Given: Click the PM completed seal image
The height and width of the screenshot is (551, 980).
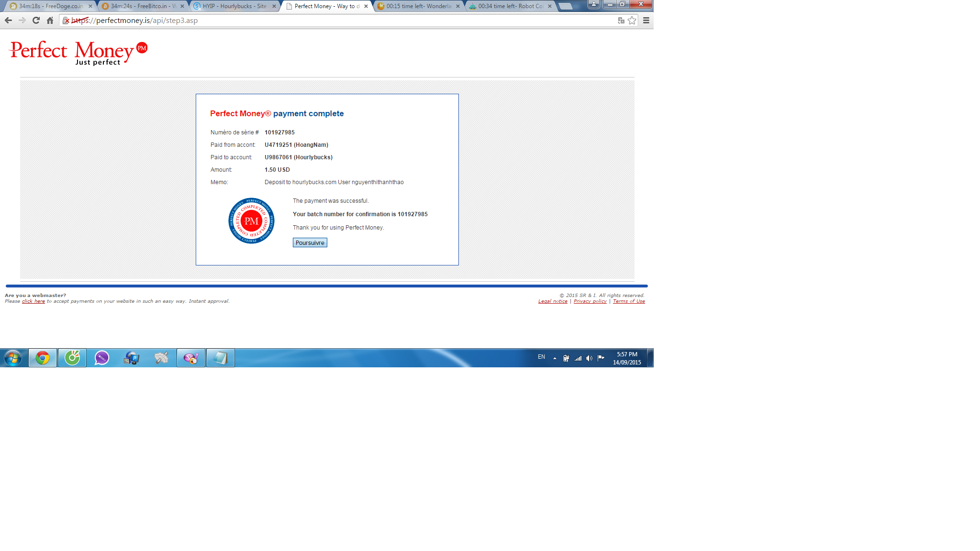Looking at the screenshot, I should point(251,220).
